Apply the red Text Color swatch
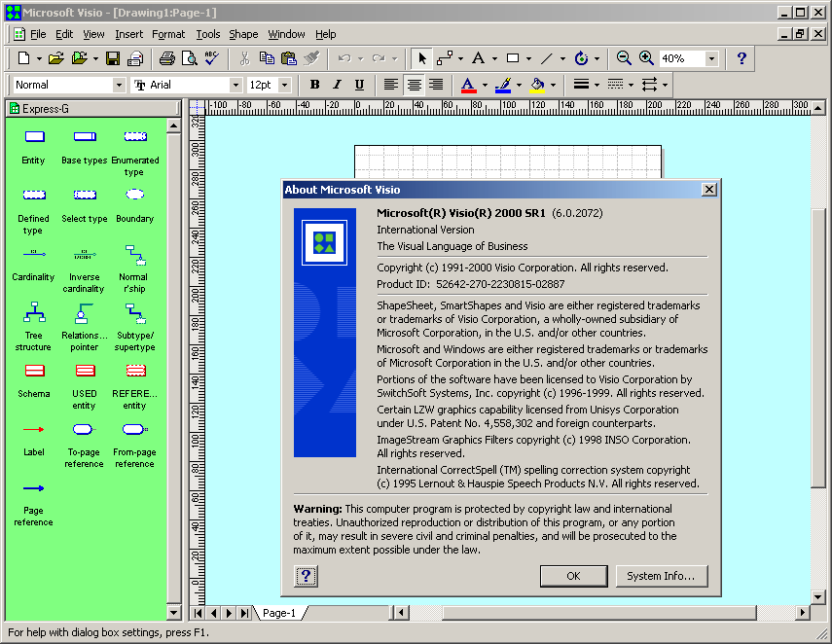 coord(468,85)
